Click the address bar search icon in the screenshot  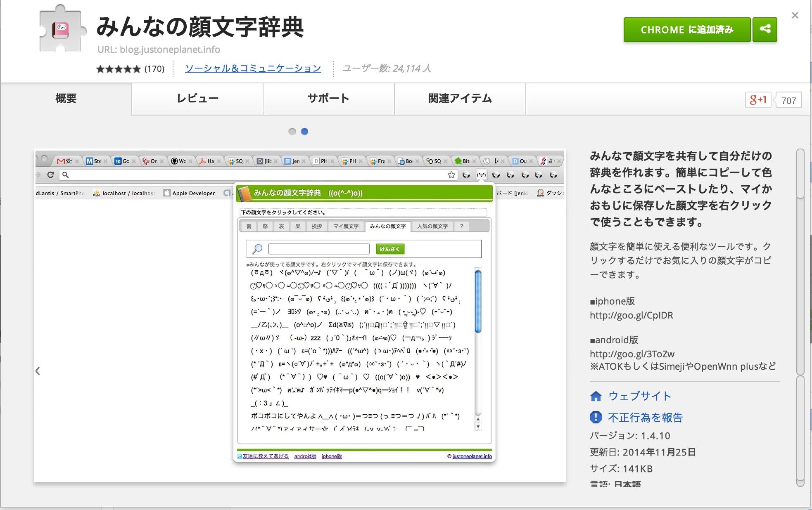(65, 175)
